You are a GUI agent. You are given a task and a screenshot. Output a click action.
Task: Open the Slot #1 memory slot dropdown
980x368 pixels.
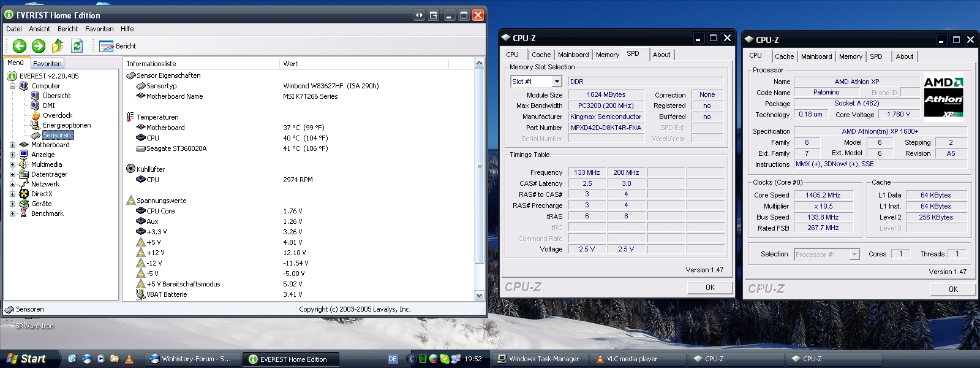click(x=556, y=82)
